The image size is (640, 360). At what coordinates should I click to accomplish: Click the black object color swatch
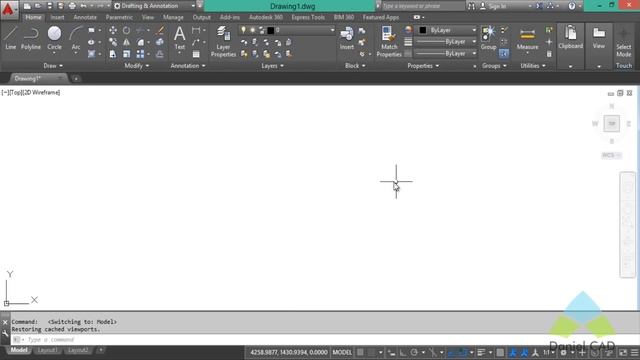422,30
